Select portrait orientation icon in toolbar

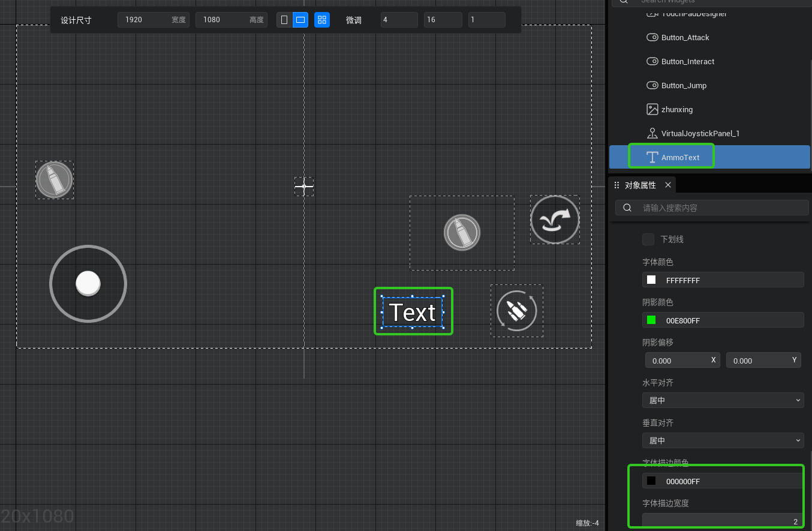(x=284, y=20)
